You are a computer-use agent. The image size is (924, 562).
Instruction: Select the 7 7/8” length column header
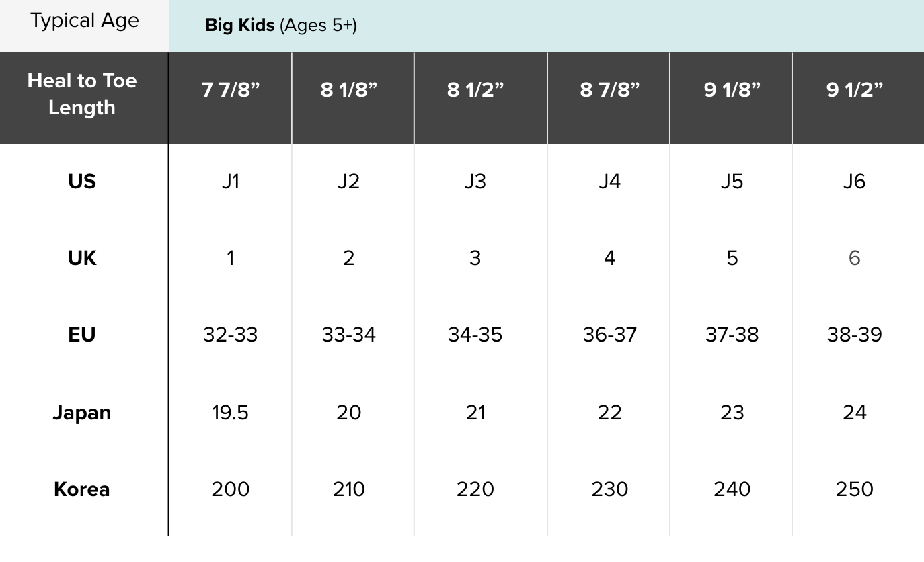tap(230, 90)
